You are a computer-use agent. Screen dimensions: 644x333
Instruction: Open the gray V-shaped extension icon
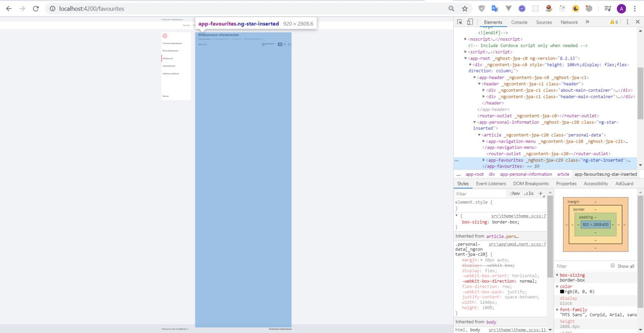(x=509, y=9)
